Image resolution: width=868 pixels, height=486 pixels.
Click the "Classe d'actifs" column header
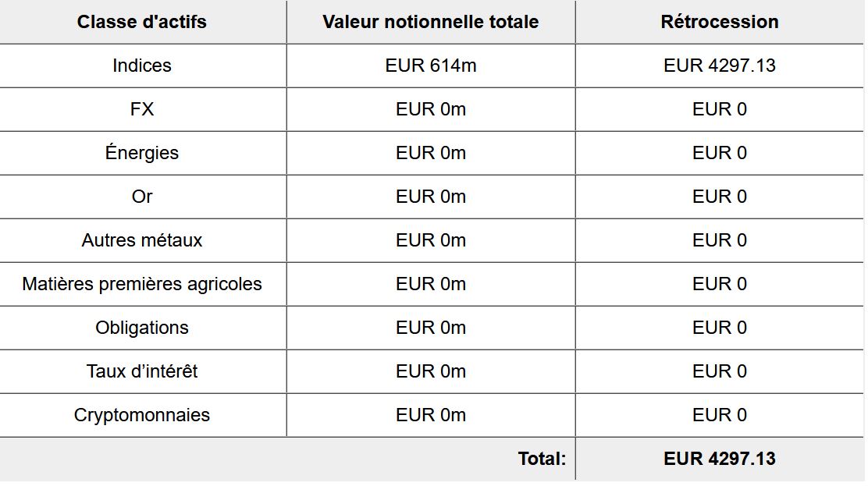142,22
